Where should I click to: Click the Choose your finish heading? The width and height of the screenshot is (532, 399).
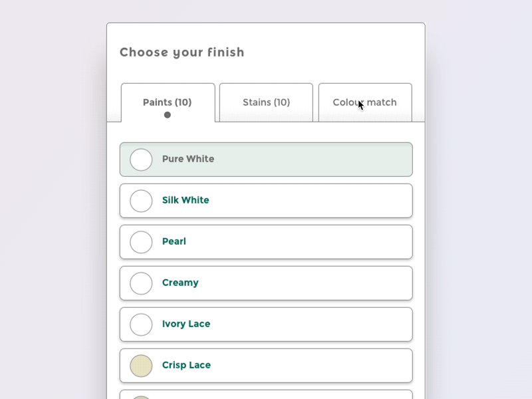[182, 53]
